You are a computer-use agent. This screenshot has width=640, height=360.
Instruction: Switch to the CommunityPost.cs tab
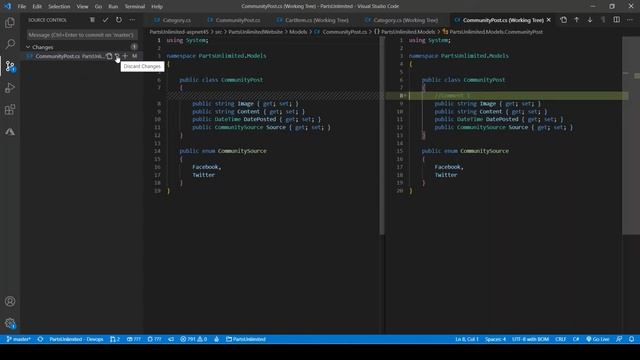click(x=234, y=20)
